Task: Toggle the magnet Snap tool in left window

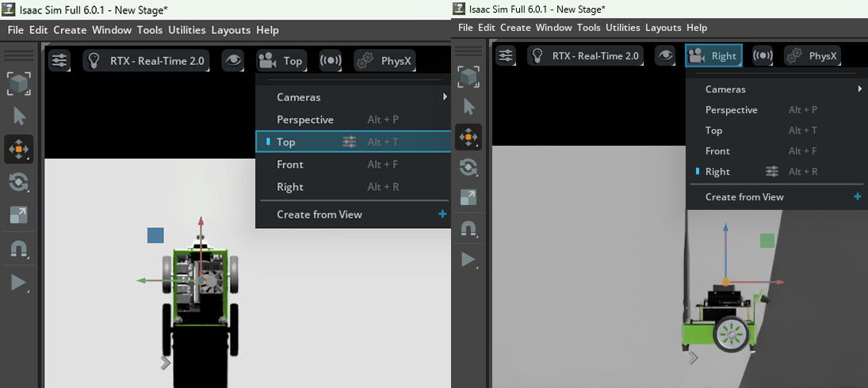Action: (19, 249)
